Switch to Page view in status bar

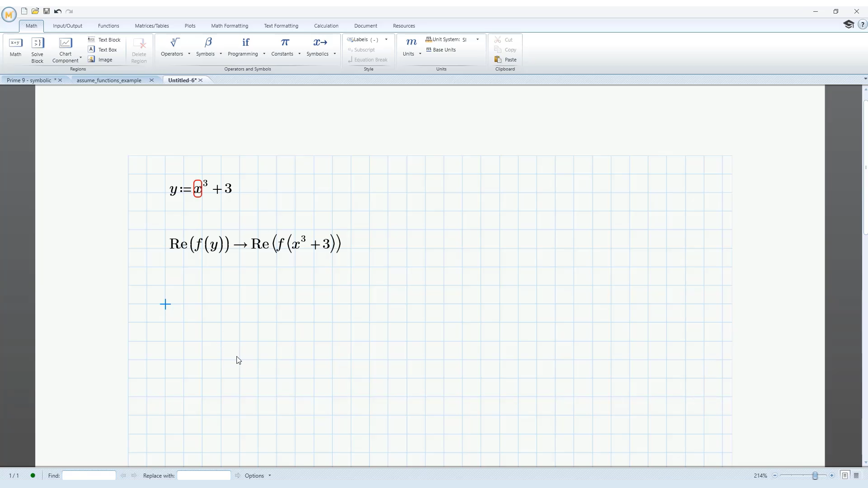coord(844,476)
